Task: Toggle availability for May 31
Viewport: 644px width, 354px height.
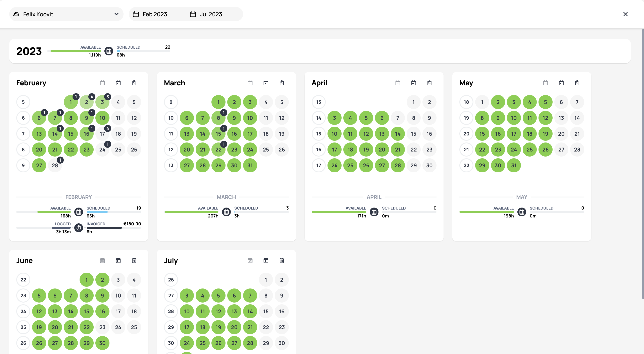Action: tap(514, 165)
